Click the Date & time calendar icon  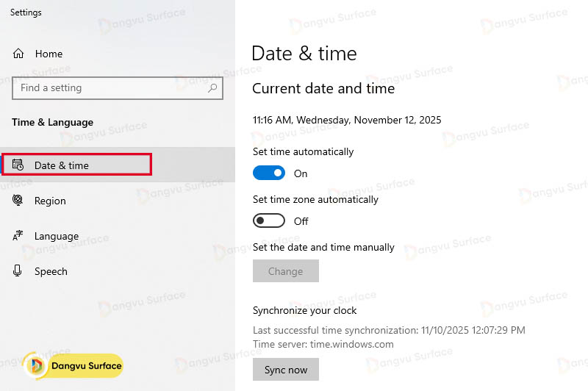tap(18, 165)
